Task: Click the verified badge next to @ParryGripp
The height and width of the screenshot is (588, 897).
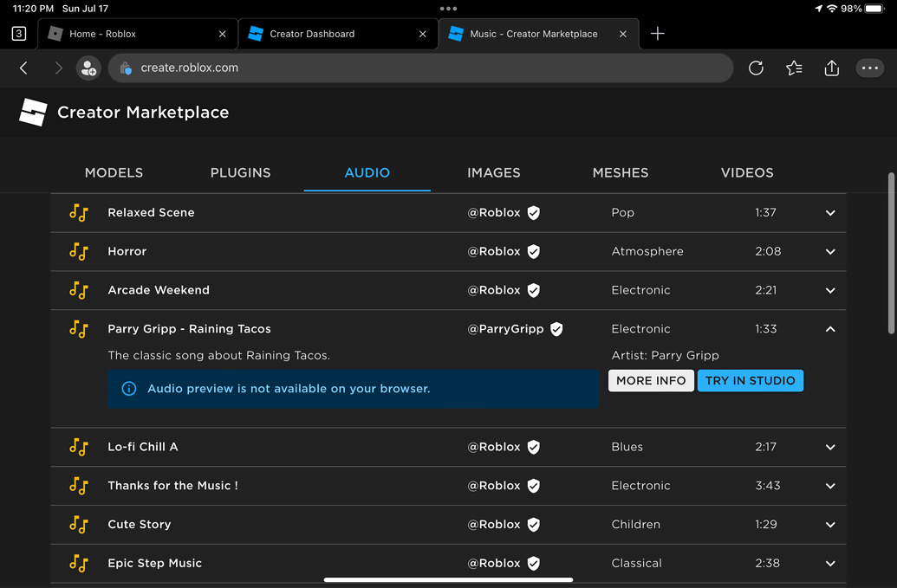Action: click(x=556, y=329)
